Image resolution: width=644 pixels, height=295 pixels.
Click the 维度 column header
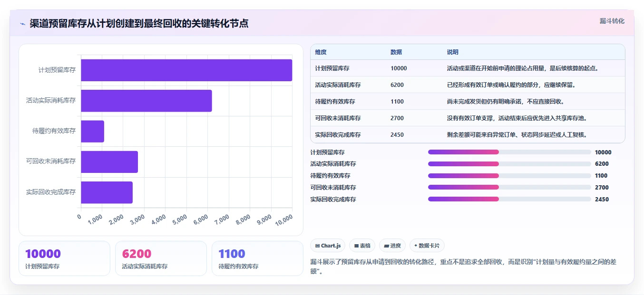coord(321,52)
